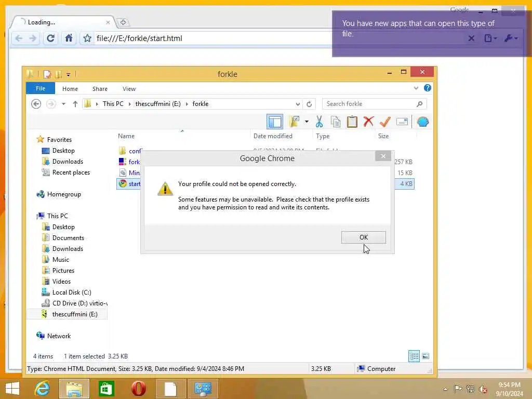The image size is (532, 399).
Task: Go forward in the forkle Explorer window
Action: pos(51,104)
